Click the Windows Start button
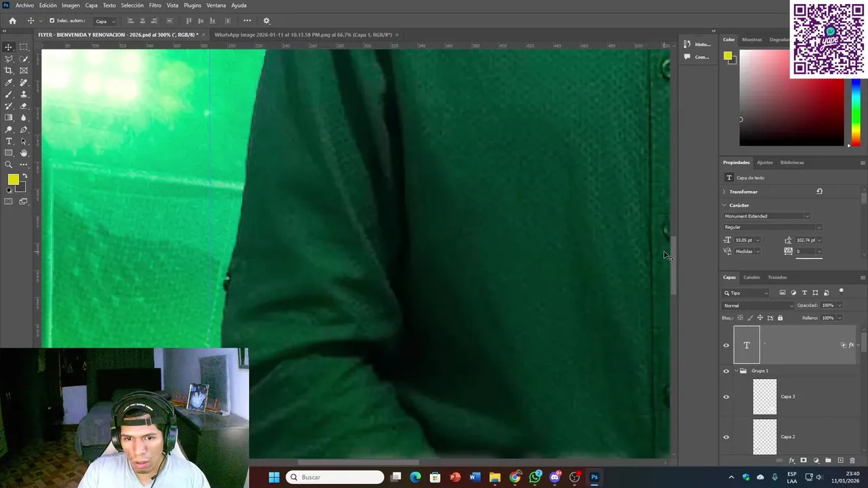 [x=274, y=477]
